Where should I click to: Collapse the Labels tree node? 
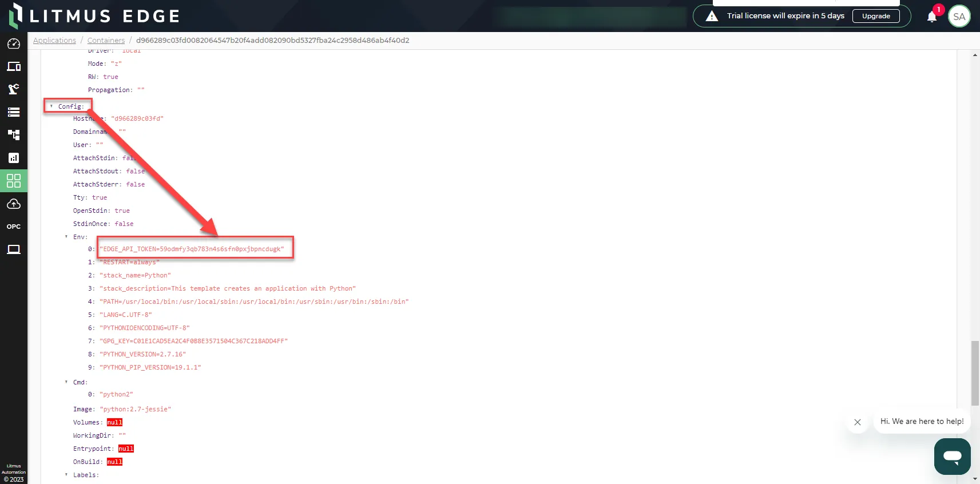66,475
